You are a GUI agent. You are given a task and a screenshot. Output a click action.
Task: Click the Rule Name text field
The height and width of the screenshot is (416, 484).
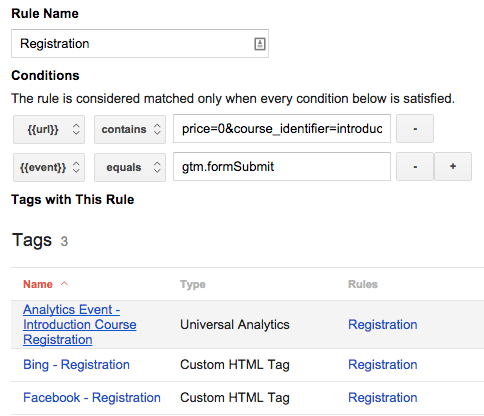140,44
